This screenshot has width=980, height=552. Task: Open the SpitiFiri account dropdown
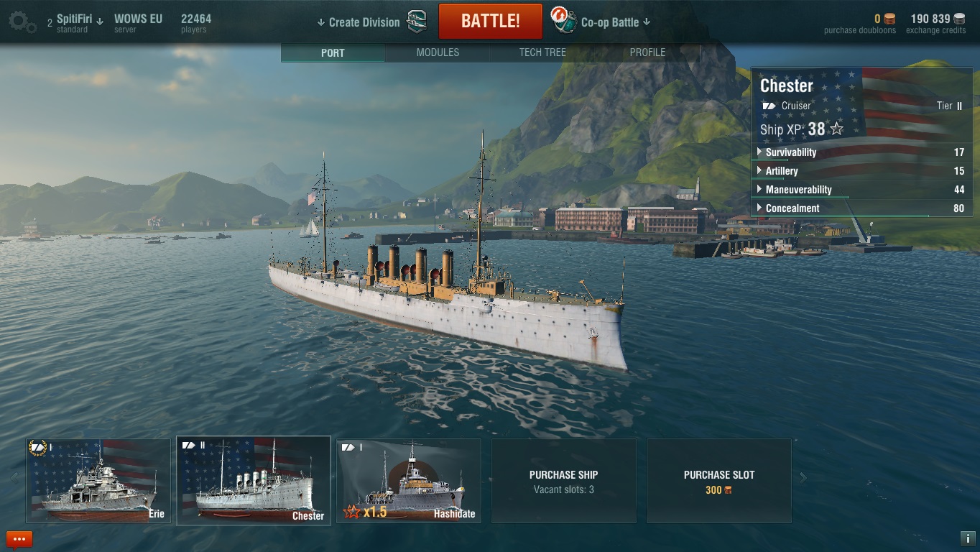tap(75, 22)
